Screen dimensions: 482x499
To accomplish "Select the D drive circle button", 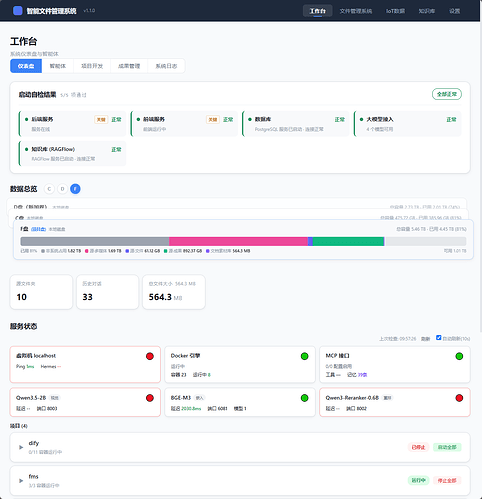I will pyautogui.click(x=62, y=189).
